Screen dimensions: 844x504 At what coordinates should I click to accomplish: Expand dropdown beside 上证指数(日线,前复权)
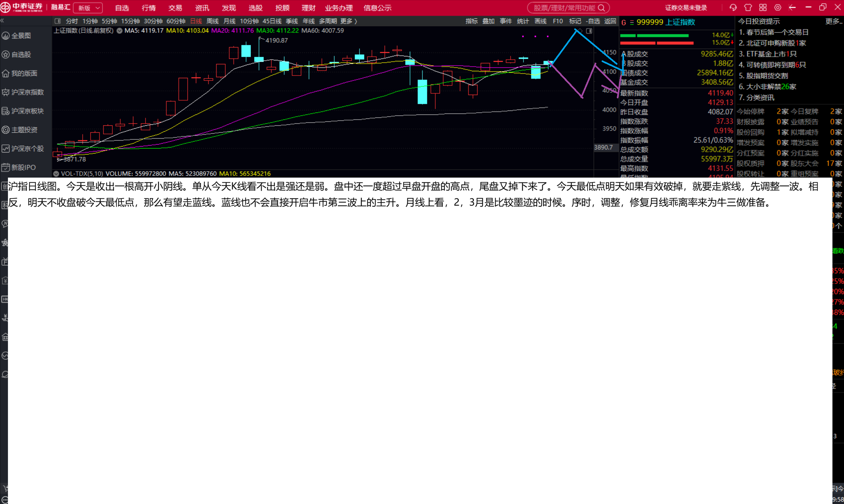click(120, 31)
